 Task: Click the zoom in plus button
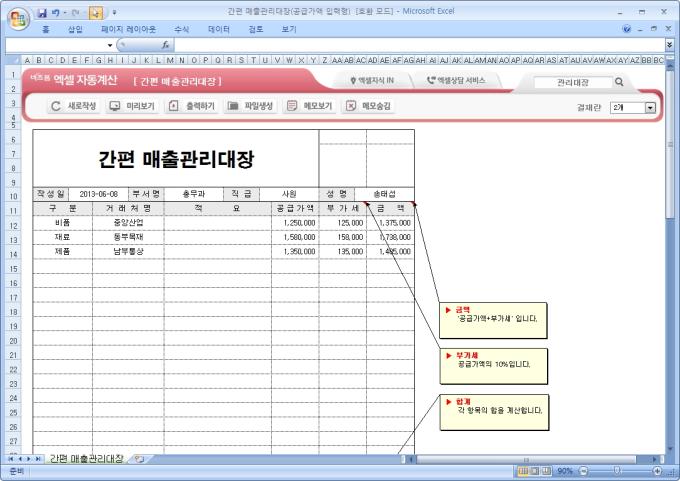pyautogui.click(x=657, y=471)
